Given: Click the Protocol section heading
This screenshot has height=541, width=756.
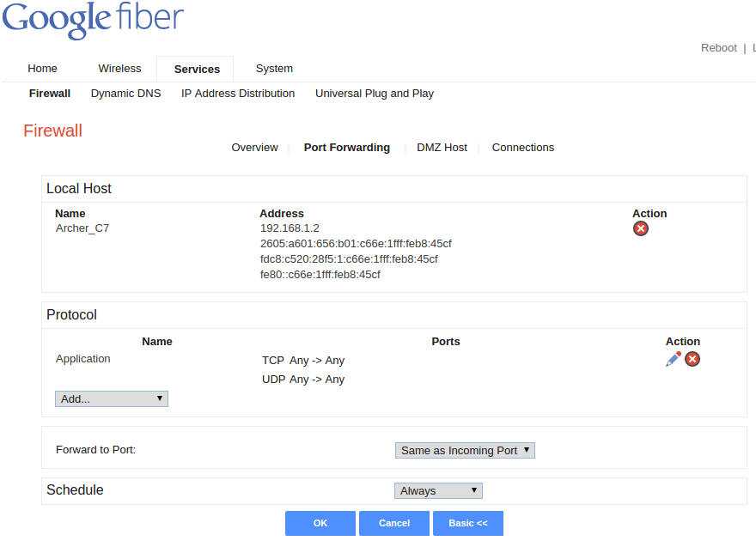Looking at the screenshot, I should click(71, 314).
